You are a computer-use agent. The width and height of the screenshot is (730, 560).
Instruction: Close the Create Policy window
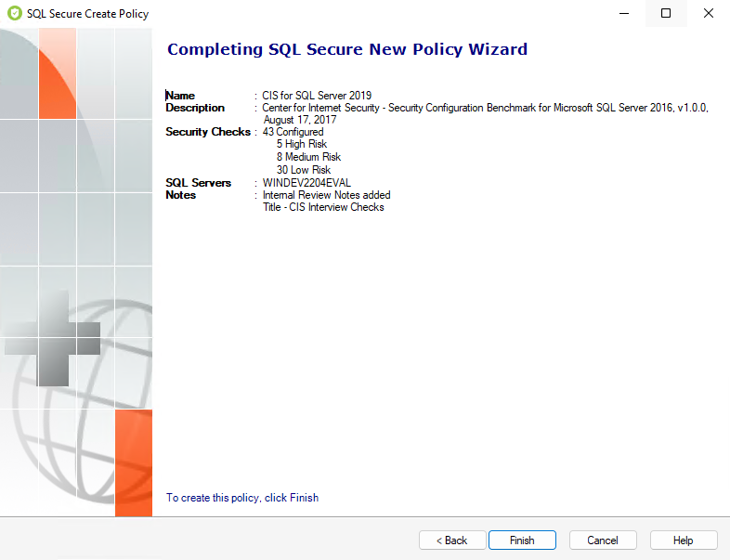click(708, 13)
